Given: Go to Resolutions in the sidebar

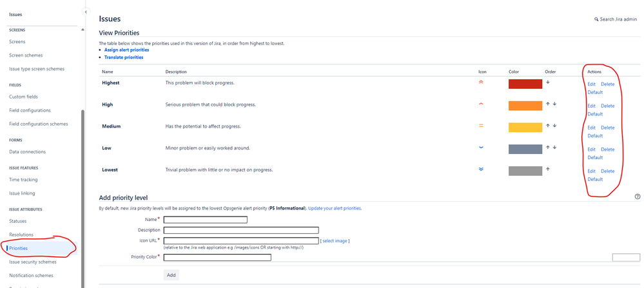Looking at the screenshot, I should coord(21,235).
